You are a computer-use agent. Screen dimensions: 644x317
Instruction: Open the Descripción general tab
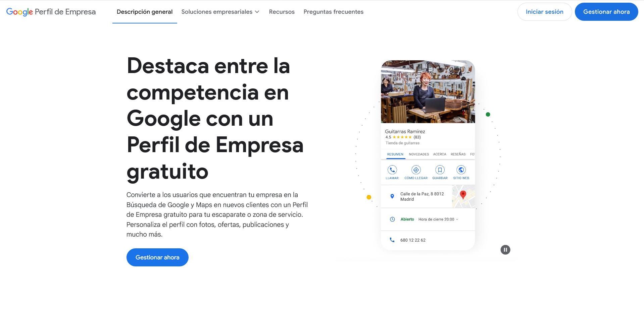click(145, 12)
